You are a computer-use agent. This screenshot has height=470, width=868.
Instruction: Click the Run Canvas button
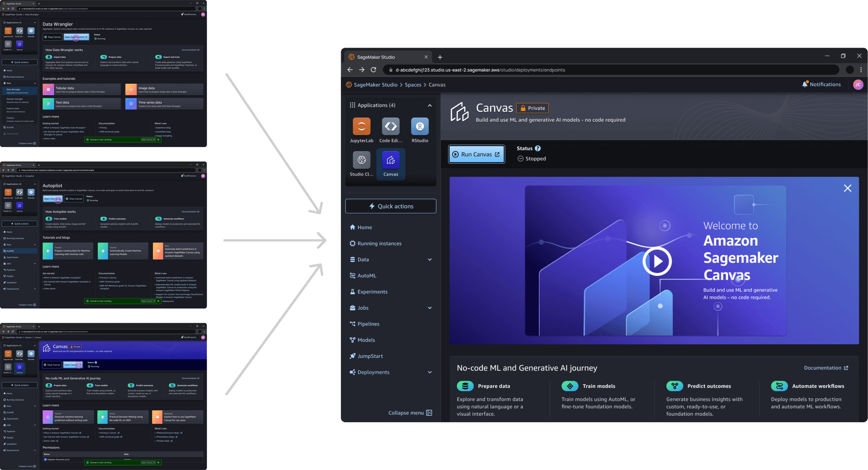476,154
